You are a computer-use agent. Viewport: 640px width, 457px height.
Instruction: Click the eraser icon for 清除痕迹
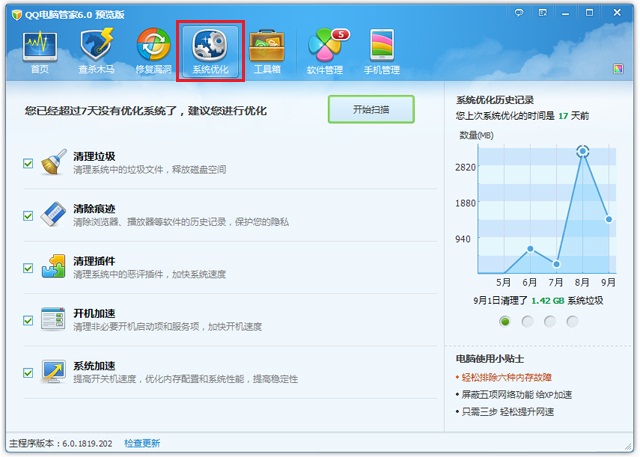click(x=53, y=214)
